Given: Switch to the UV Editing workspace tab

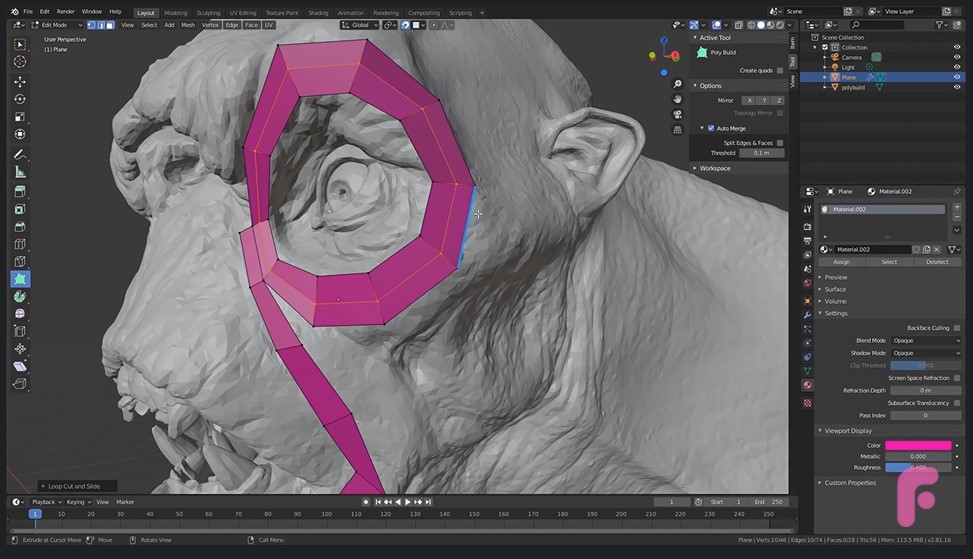Looking at the screenshot, I should click(243, 12).
